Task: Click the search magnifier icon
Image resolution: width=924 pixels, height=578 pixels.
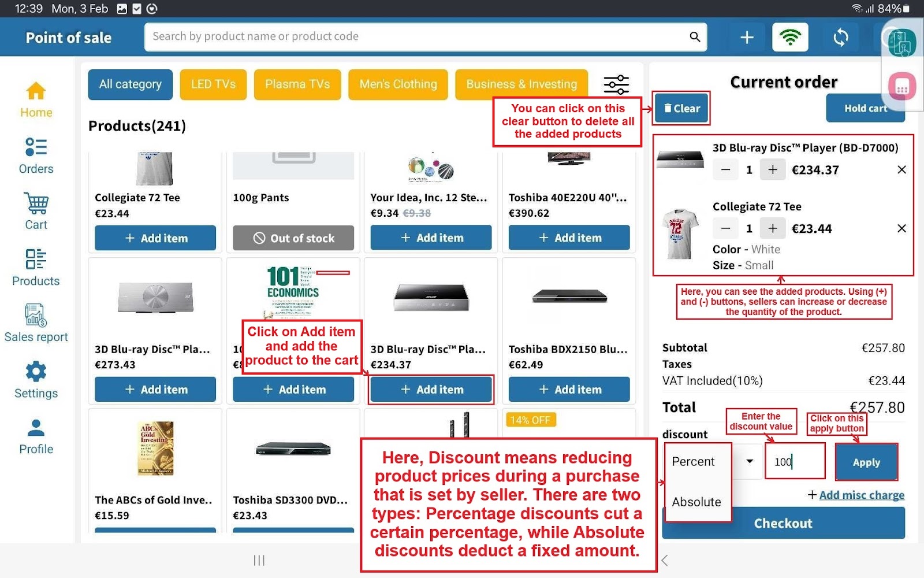Action: click(695, 37)
